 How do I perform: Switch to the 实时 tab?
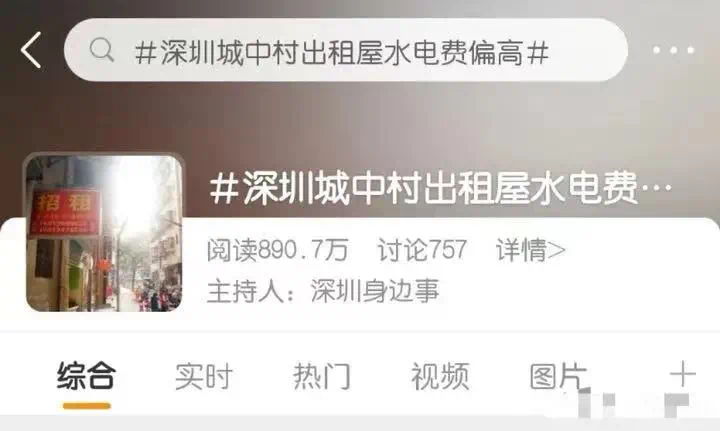[204, 376]
